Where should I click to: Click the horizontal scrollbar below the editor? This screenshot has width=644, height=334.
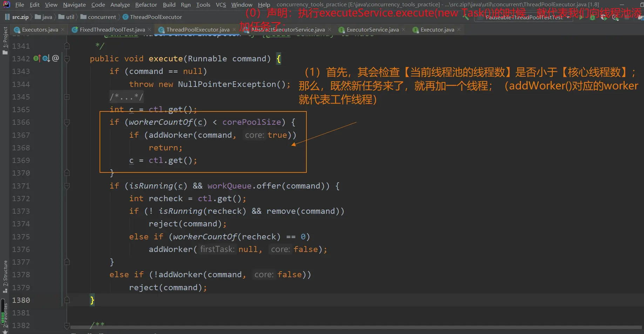tap(351, 327)
